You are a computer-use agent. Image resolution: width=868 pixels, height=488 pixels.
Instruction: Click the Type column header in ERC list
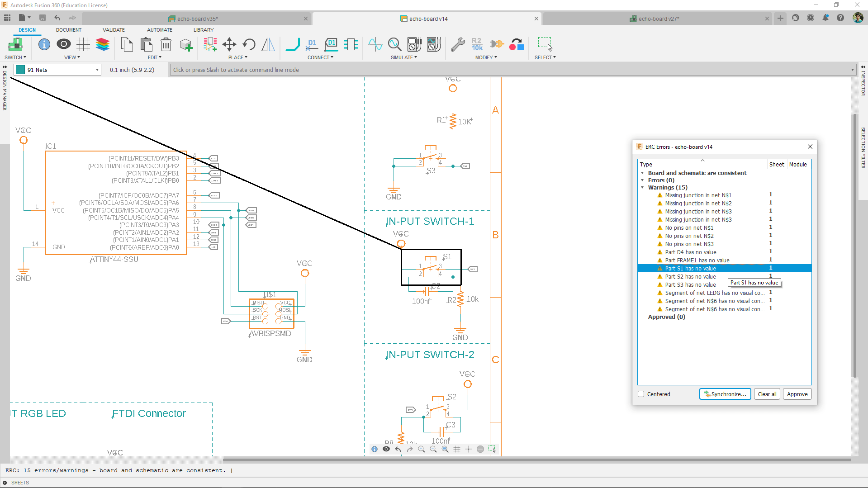point(702,165)
